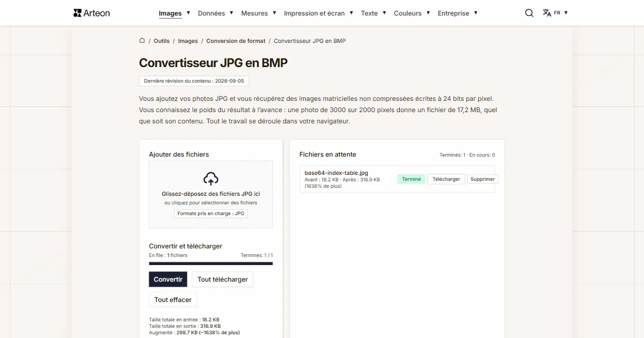This screenshot has width=644, height=338.
Task: Open the Couleurs menu
Action: [x=408, y=13]
